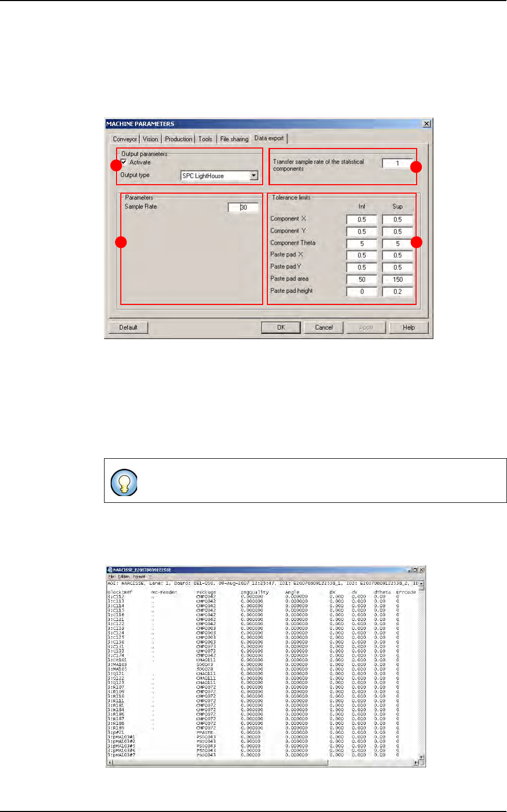The height and width of the screenshot is (812, 507).
Task: Open the ? help menu in NARCISSE window
Action: coord(150,576)
